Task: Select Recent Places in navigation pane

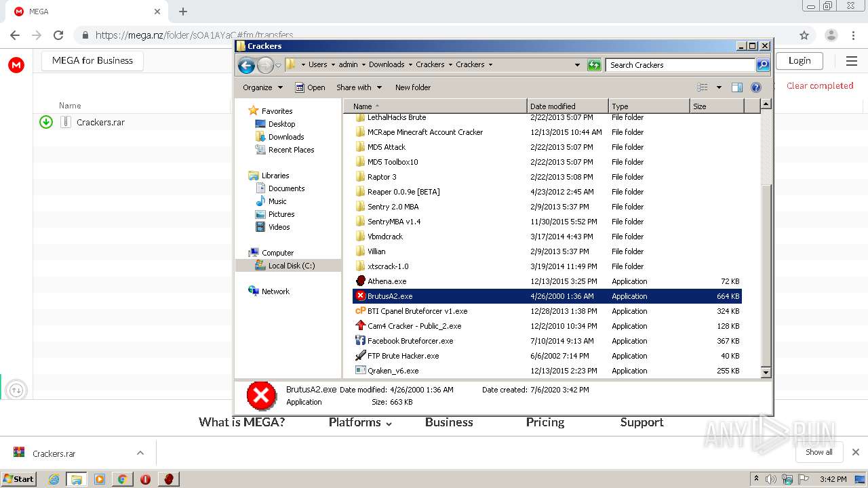Action: [285, 150]
